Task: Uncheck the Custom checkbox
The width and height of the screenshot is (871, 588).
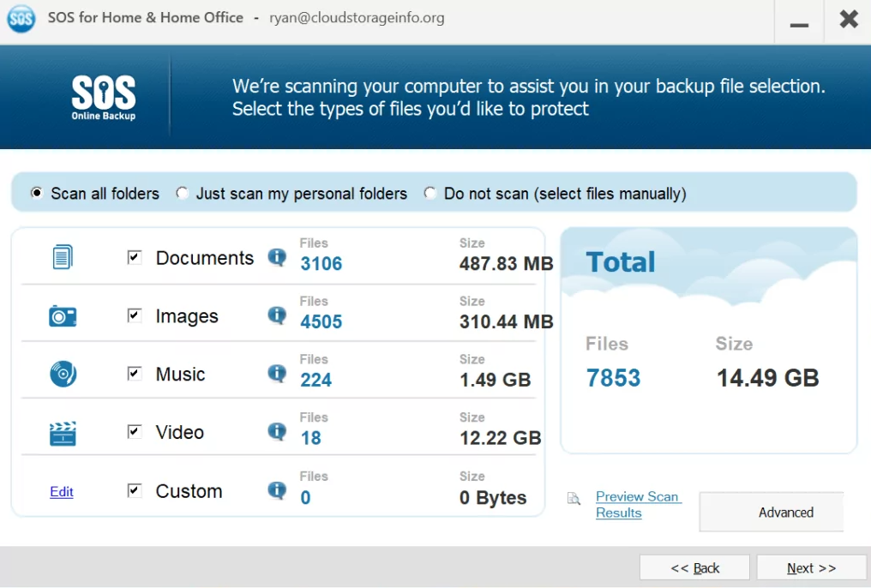Action: (134, 490)
